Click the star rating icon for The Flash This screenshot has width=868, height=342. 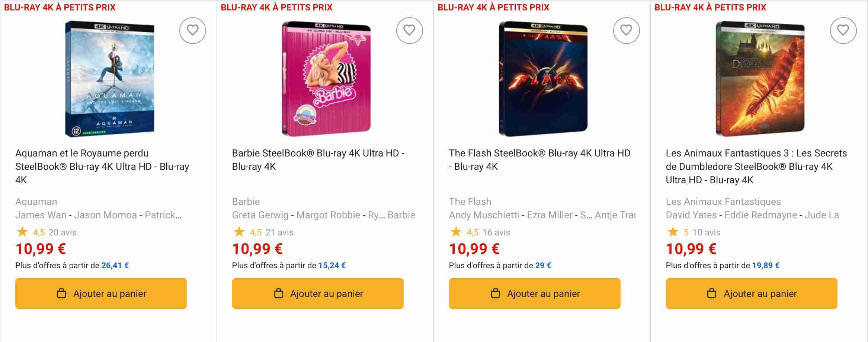(456, 232)
